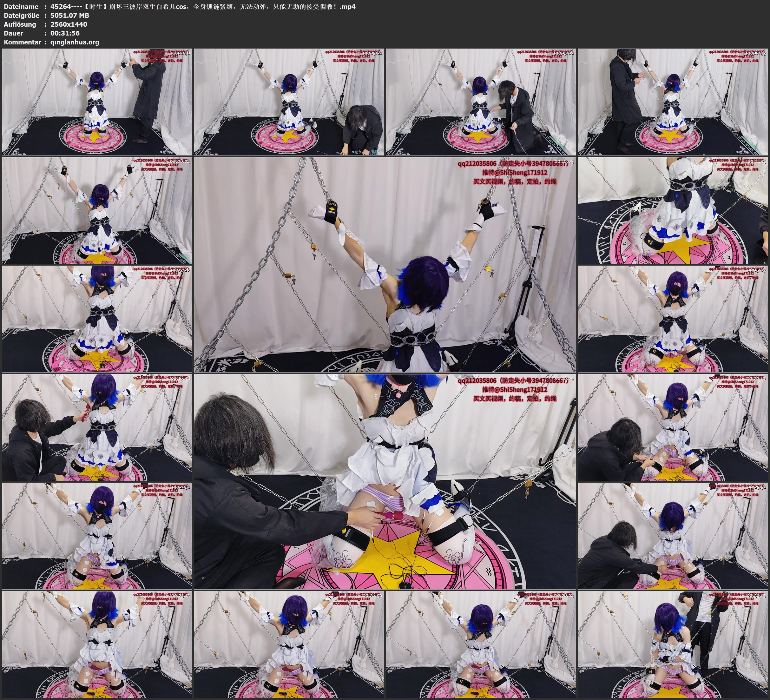
Task: Click the thumbnail at 00:11:45
Action: coord(673,210)
